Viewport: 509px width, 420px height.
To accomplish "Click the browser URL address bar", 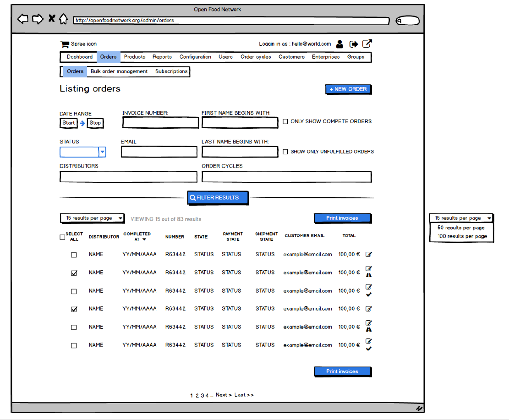I will click(x=231, y=21).
